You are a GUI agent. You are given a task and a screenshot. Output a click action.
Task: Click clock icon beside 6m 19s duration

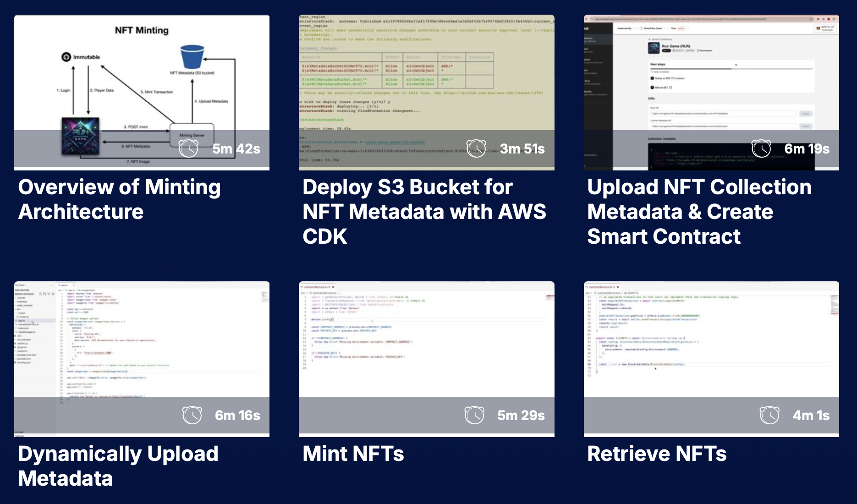click(x=761, y=148)
